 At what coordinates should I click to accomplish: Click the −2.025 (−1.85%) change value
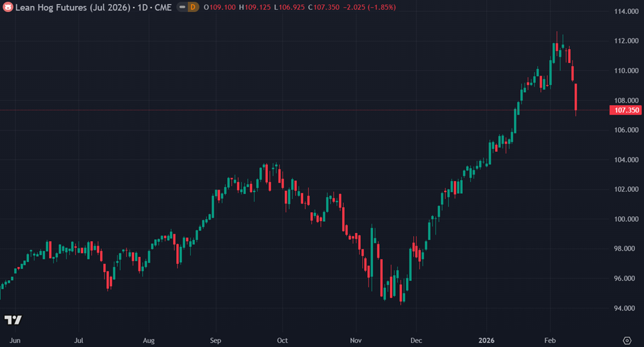coord(370,7)
